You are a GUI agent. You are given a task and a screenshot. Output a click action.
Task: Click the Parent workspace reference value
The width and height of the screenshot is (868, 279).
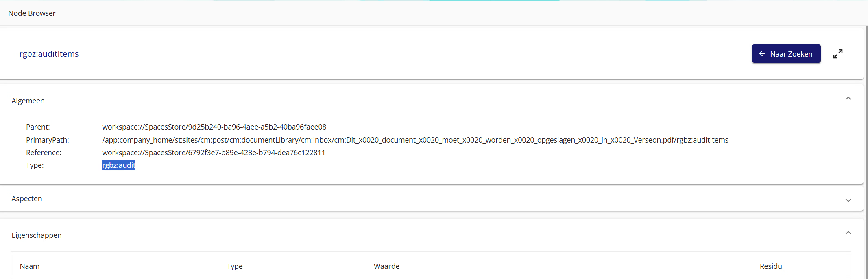214,127
